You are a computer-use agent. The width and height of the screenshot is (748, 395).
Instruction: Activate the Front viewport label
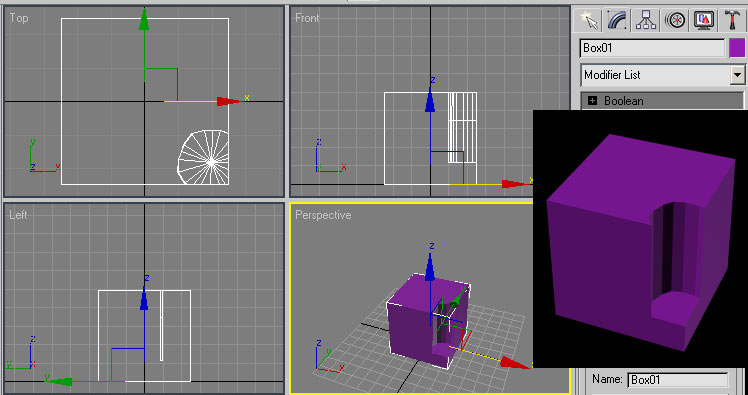point(307,18)
